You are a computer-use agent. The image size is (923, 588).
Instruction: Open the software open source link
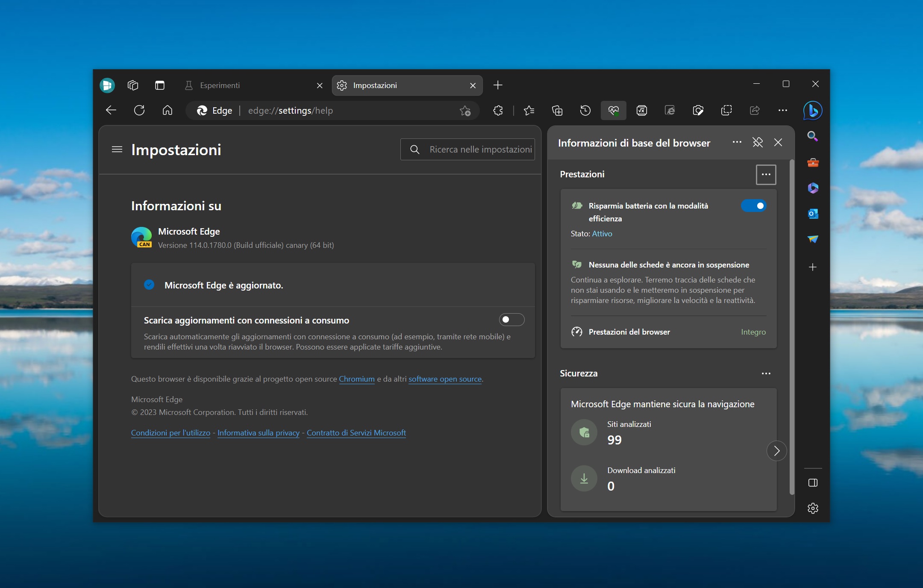click(445, 379)
